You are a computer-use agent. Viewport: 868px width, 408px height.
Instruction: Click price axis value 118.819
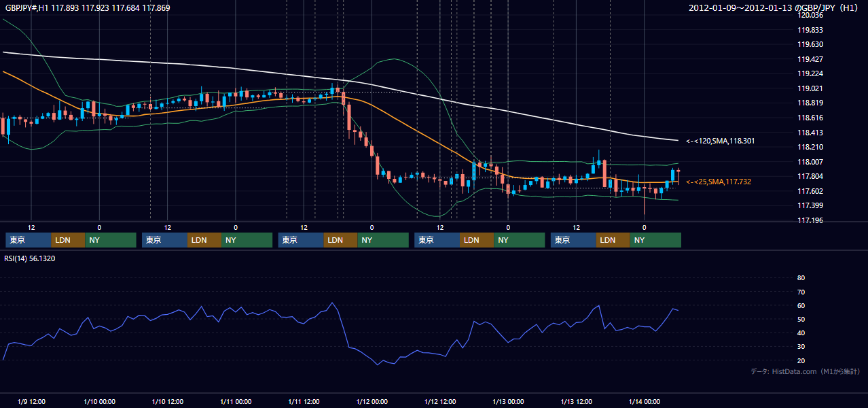810,103
